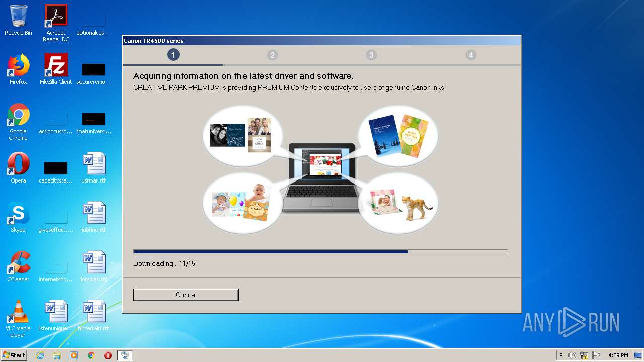644x362 pixels.
Task: Open Internet Explorer from taskbar
Action: point(40,355)
